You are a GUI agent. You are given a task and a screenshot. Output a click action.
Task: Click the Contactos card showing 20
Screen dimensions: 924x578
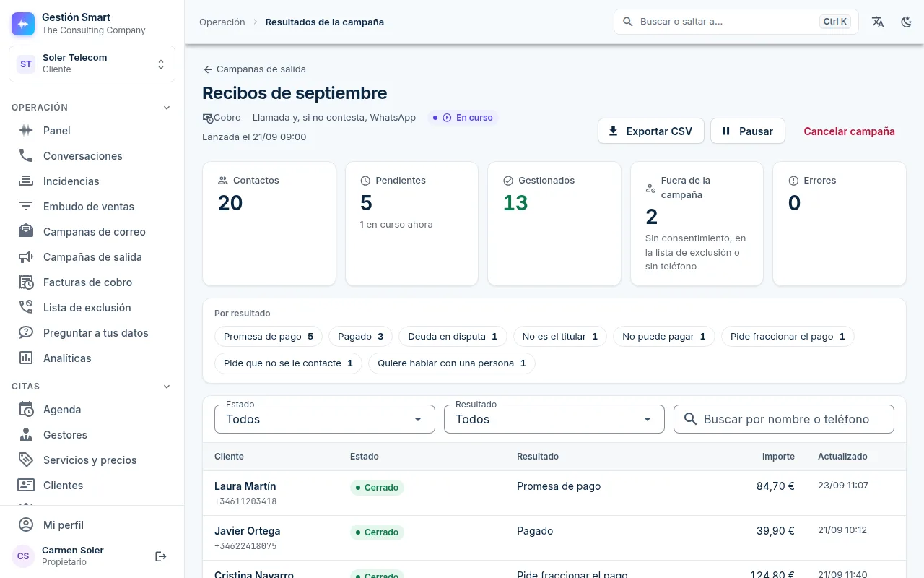tap(269, 223)
